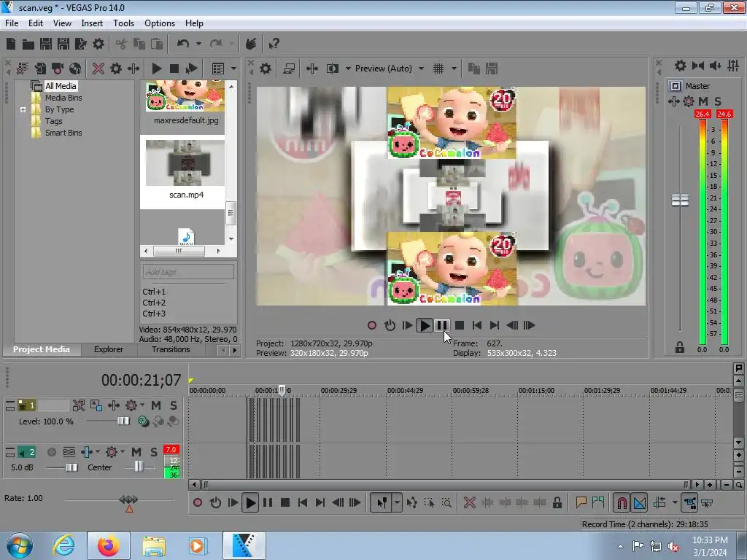Screen dimensions: 747x560
Task: Open the Tools menu
Action: pyautogui.click(x=123, y=23)
